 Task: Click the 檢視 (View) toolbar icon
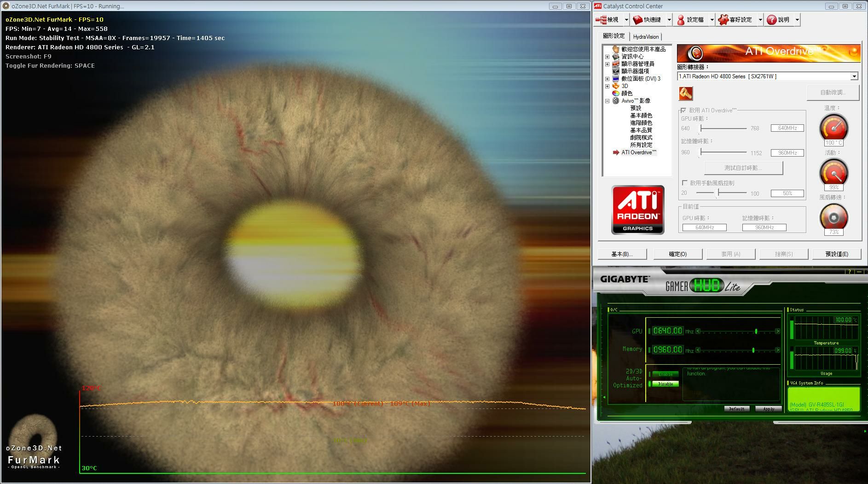tap(601, 20)
